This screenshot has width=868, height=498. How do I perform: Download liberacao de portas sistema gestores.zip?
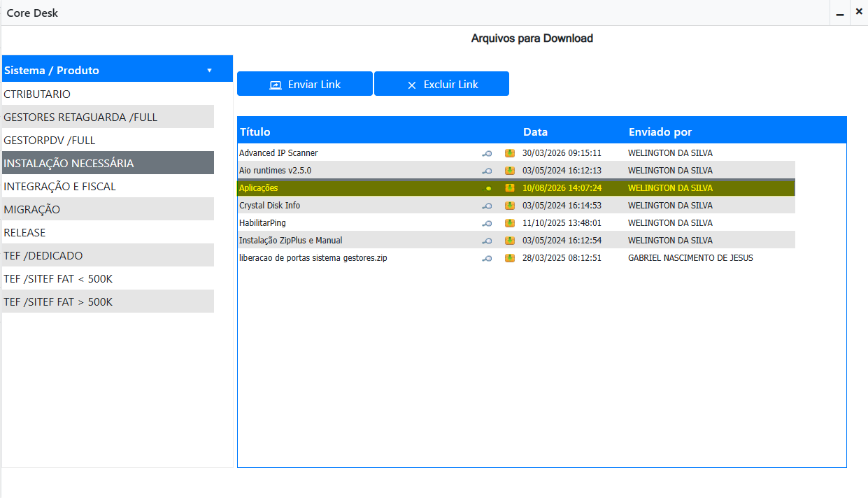[510, 258]
